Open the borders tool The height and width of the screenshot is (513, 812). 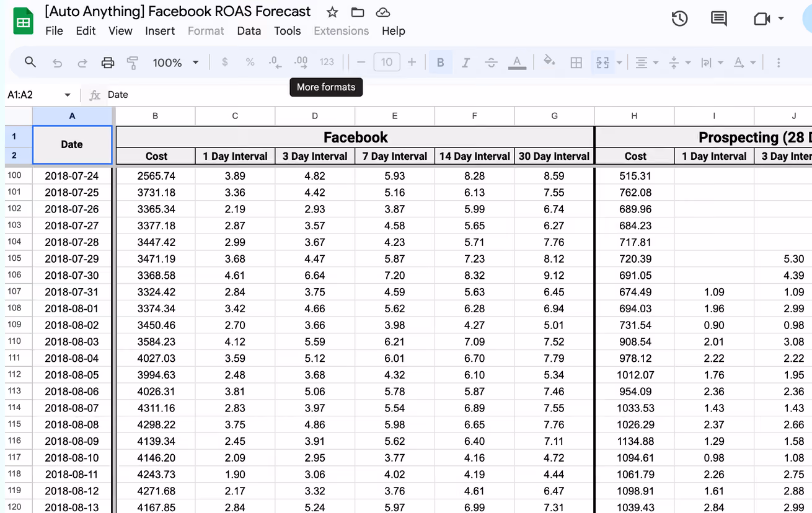576,62
